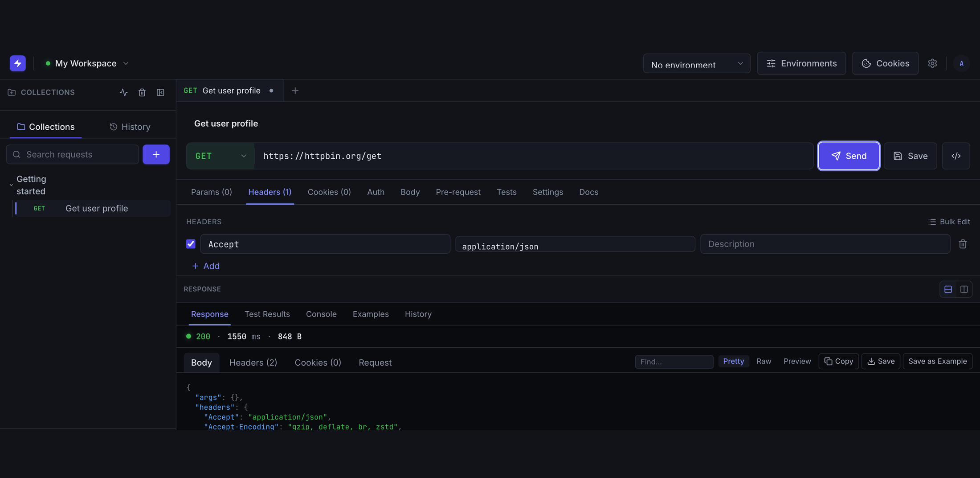The image size is (980, 478).
Task: Copy the response body
Action: pyautogui.click(x=838, y=361)
